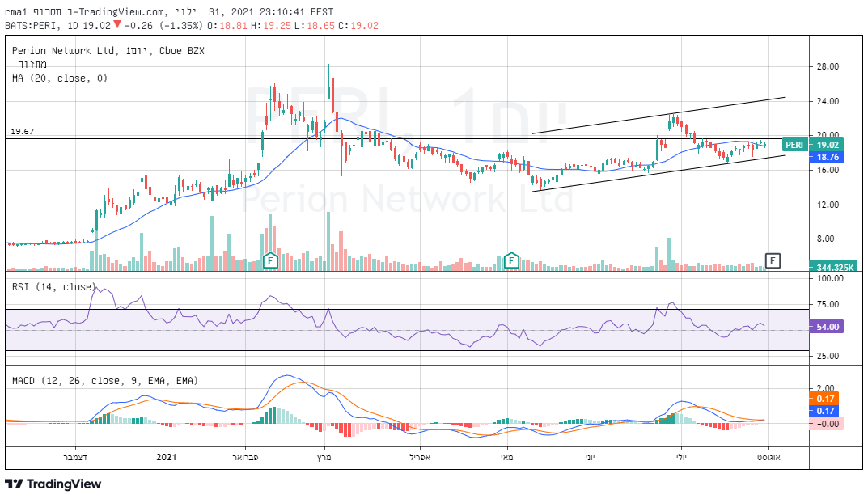Click the 344.325K volume label

(835, 267)
